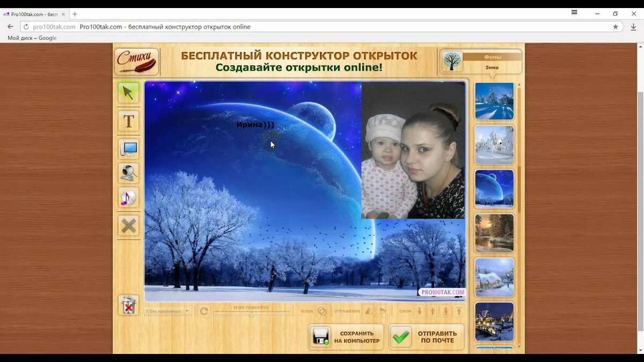
Task: Select the blue planet winter background thumbnail
Action: point(494,189)
